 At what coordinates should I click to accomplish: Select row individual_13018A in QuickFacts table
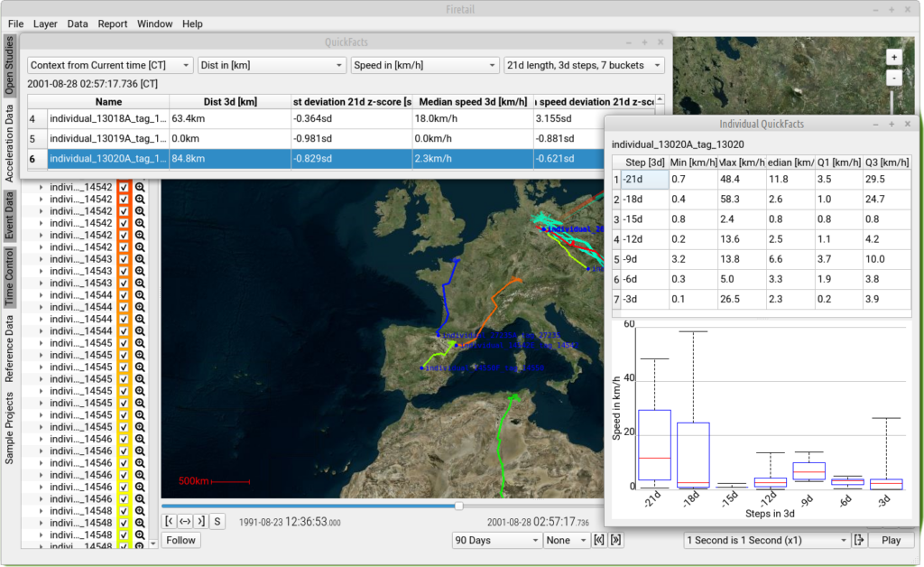tap(340, 118)
